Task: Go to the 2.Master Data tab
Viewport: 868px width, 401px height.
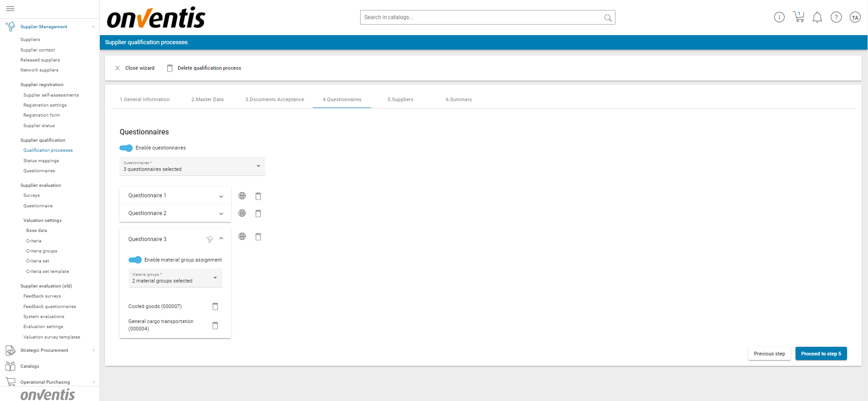Action: pos(207,99)
